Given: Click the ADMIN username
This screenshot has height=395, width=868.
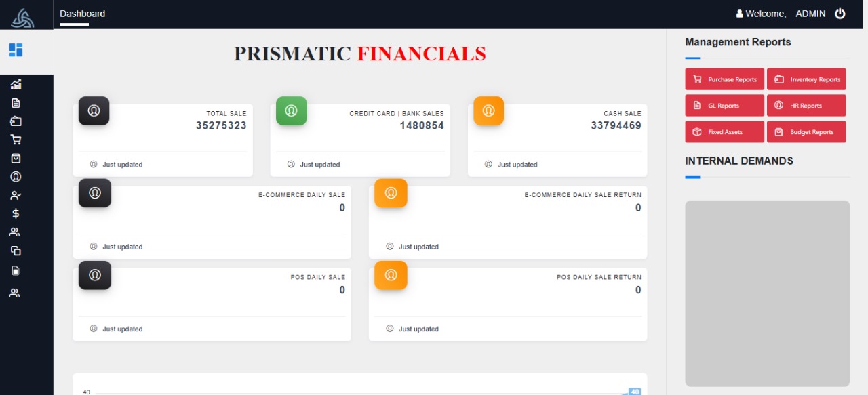Looking at the screenshot, I should click(x=810, y=14).
